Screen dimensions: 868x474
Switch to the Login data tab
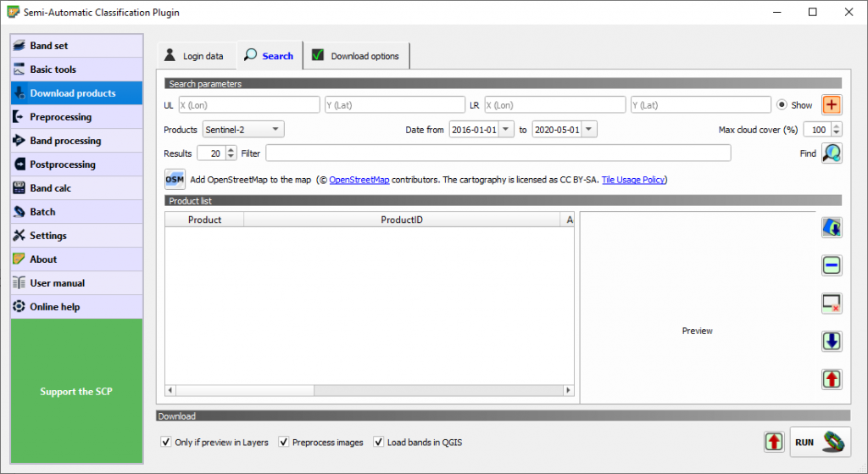[197, 56]
